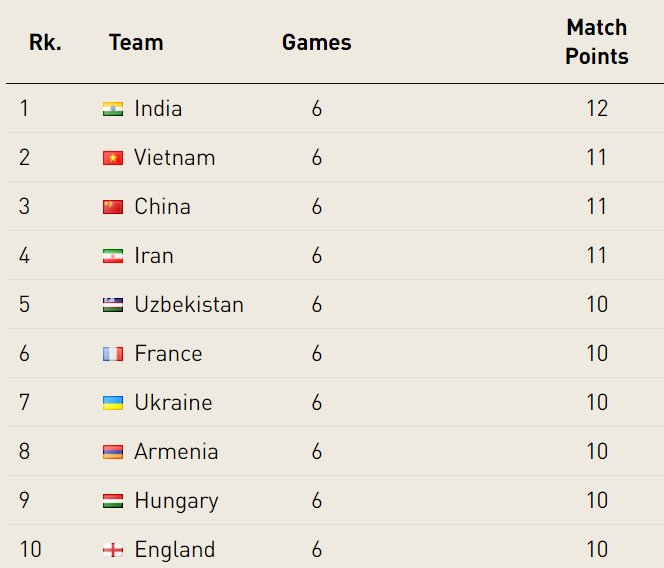Click the England flag icon
Screen dimensions: 664x568
113,550
